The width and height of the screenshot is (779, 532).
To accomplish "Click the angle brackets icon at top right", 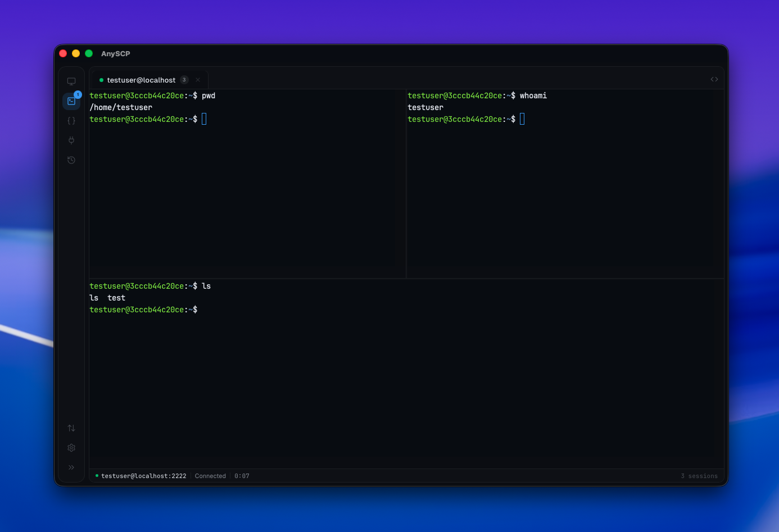I will [714, 79].
